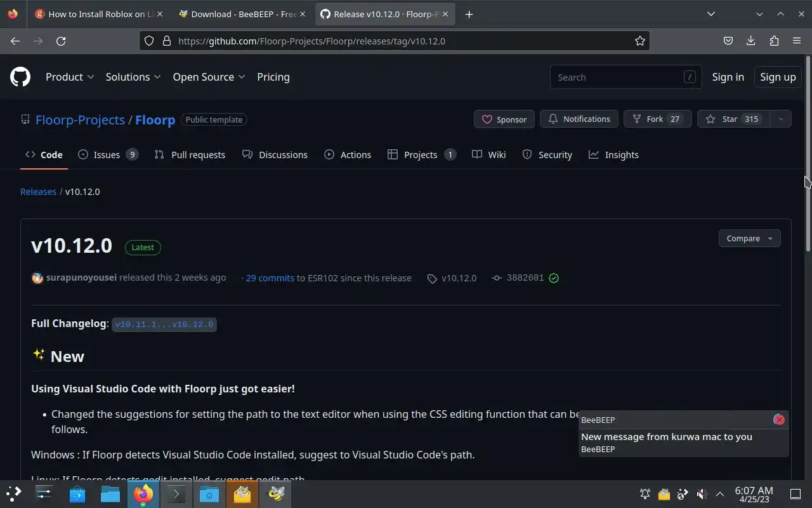Open surapunoyousei's profile link
Viewport: 812px width, 508px height.
81,277
